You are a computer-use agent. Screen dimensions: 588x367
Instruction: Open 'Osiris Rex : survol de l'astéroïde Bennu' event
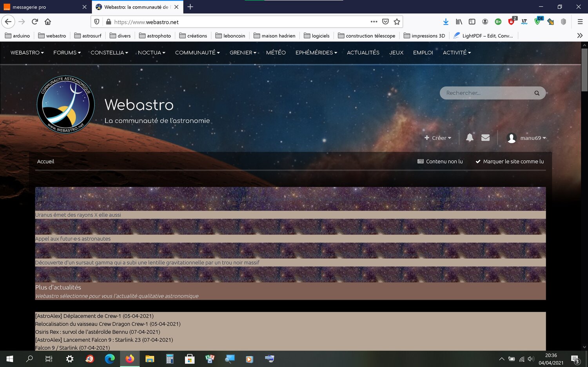click(98, 332)
